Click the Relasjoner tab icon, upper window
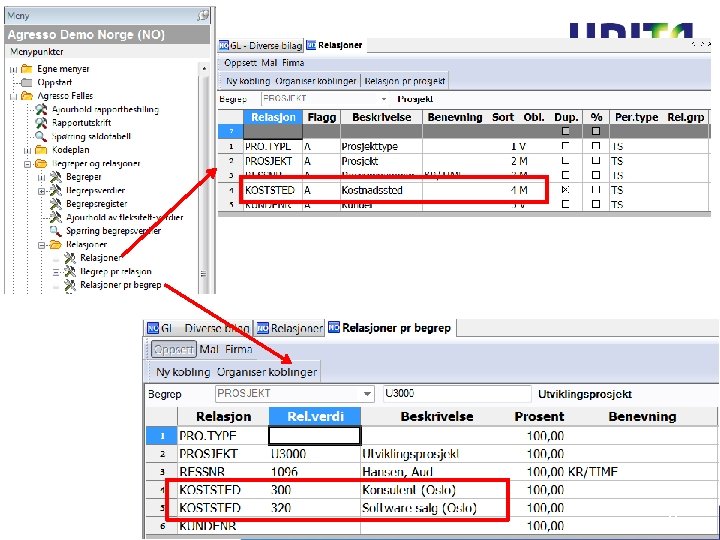720x540 pixels. pyautogui.click(x=311, y=45)
